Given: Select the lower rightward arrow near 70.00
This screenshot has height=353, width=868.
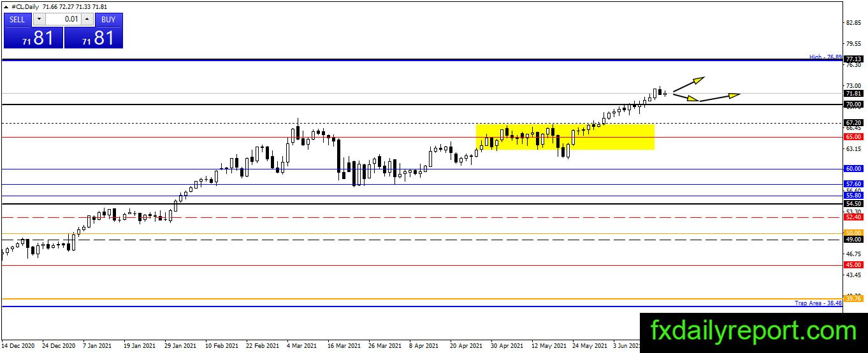Looking at the screenshot, I should 719,97.
